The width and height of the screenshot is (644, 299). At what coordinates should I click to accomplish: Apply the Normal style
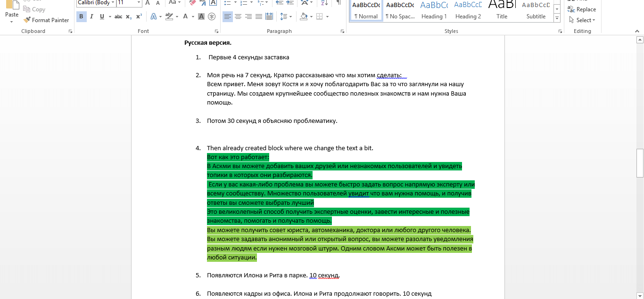point(366,10)
